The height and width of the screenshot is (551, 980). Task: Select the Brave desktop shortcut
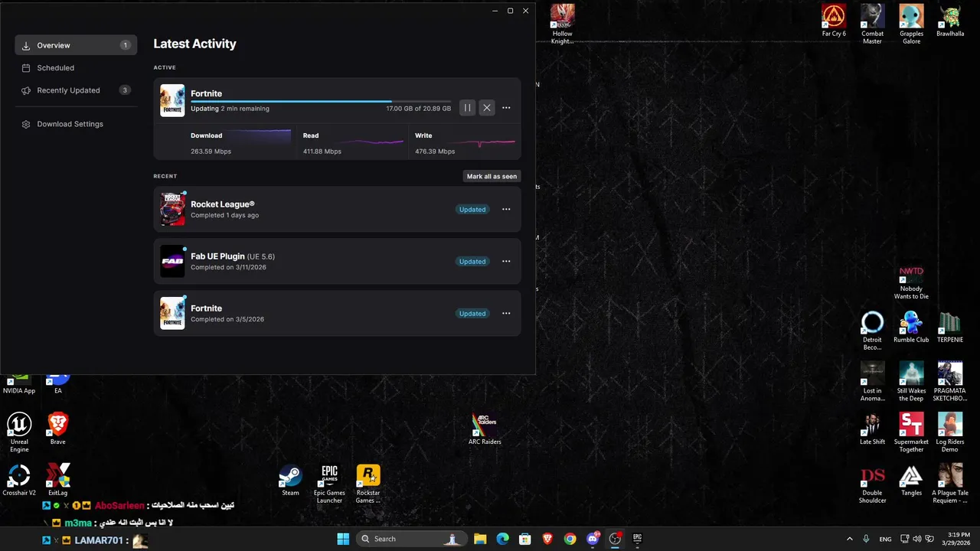57,429
